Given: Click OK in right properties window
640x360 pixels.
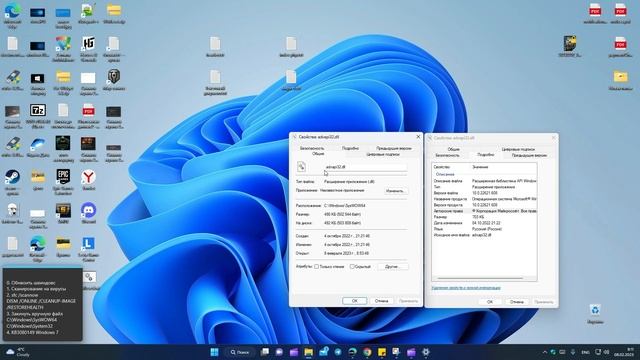Looking at the screenshot, I should [x=490, y=302].
